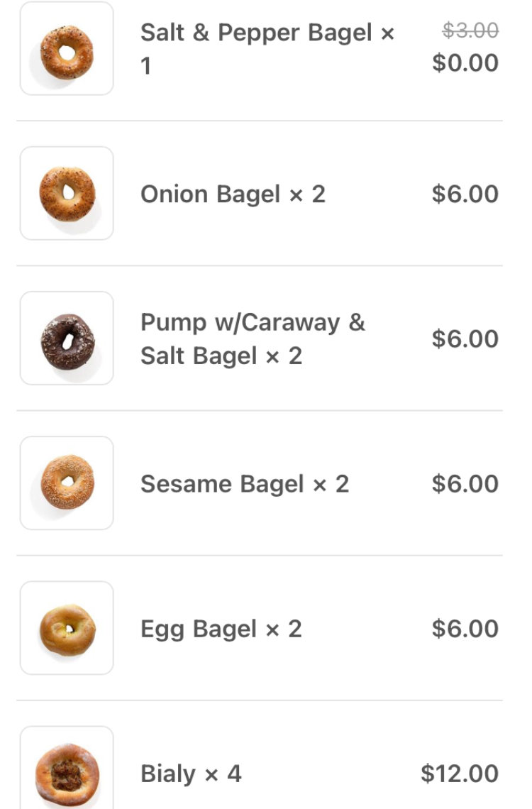Tap the Sesame Bagel × 2 text
The image size is (532, 809).
(245, 483)
